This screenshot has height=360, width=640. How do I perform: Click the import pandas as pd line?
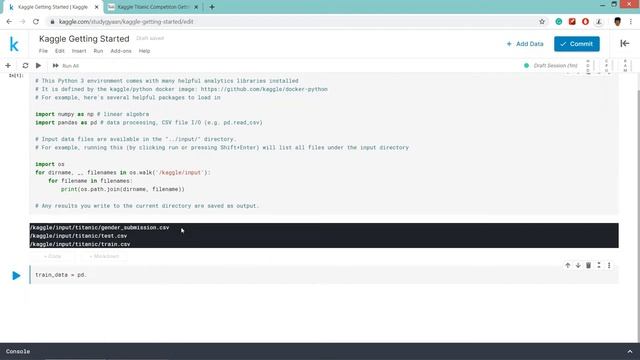[x=149, y=122]
